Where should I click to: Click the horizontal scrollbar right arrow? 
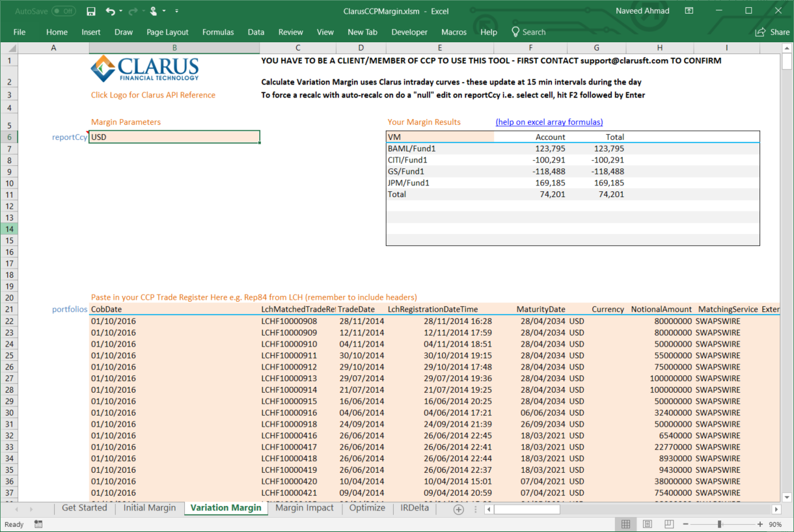[776, 509]
